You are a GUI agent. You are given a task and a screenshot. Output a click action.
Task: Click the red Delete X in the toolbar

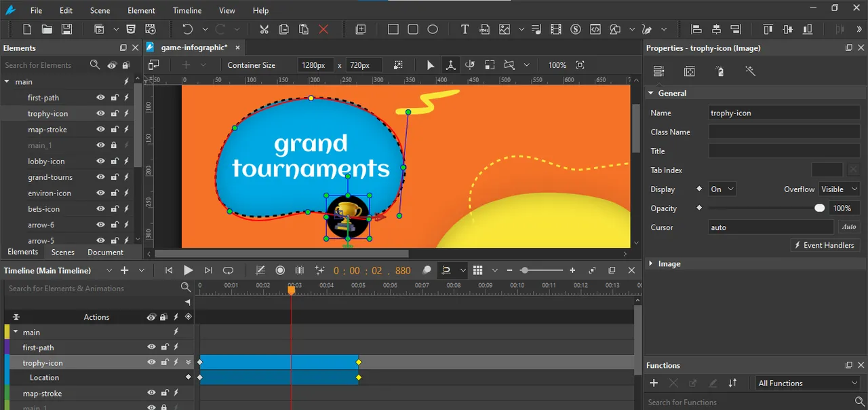323,29
